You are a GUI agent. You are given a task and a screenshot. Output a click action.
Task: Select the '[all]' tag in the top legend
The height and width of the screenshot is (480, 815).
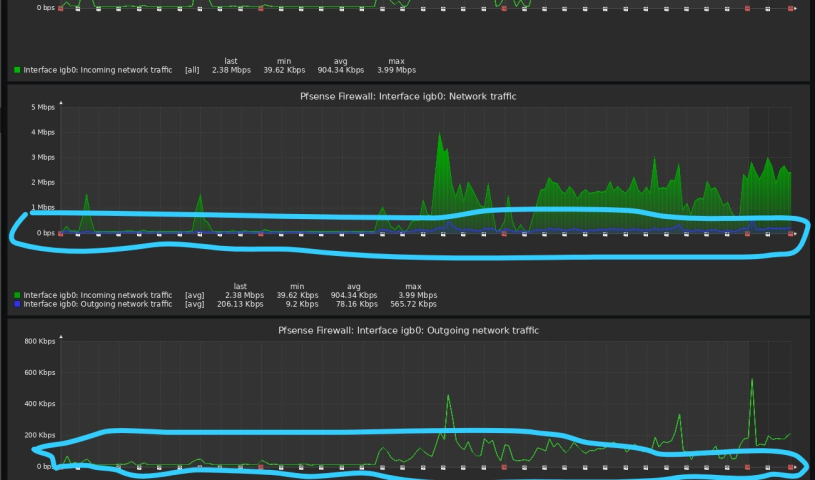pos(192,71)
